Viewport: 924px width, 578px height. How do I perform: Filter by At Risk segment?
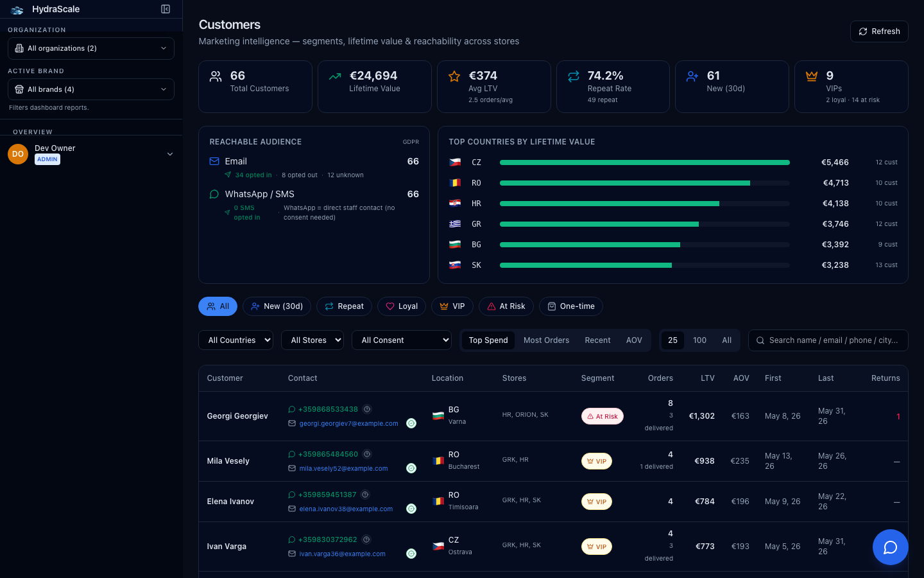coord(506,306)
